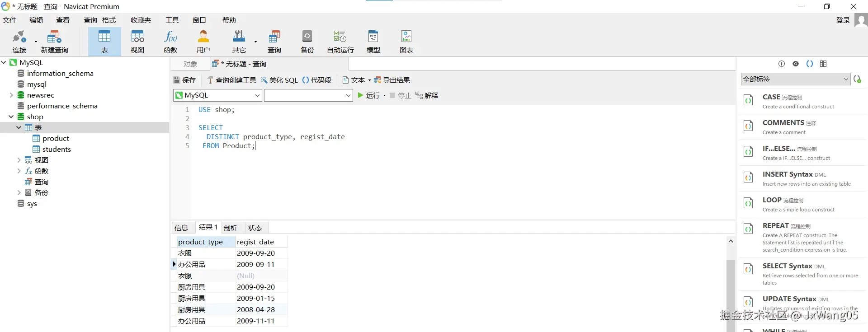
Task: Select the Table (表) toolbar icon
Action: coord(104,42)
